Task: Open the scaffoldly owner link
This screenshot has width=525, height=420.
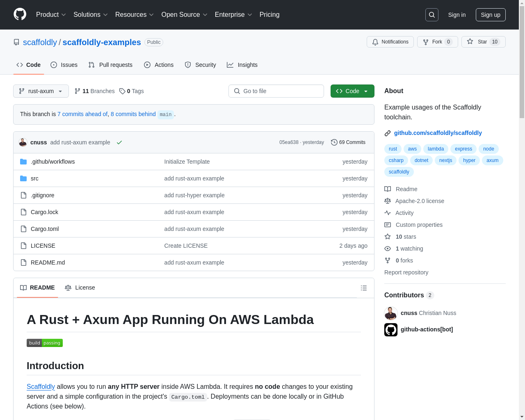Action: (40, 42)
